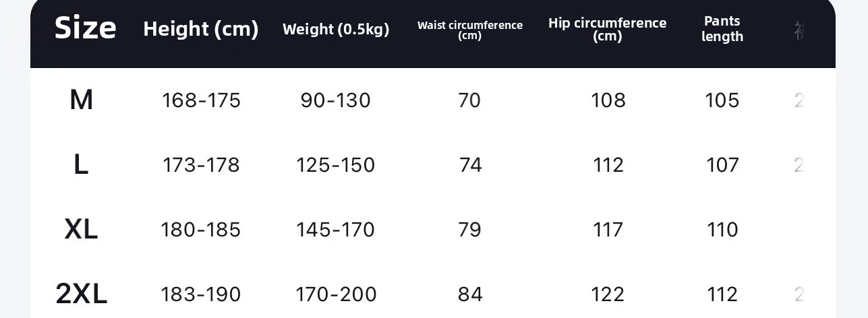The height and width of the screenshot is (318, 868).
Task: Click the Hip circumference column header
Action: pos(607,29)
